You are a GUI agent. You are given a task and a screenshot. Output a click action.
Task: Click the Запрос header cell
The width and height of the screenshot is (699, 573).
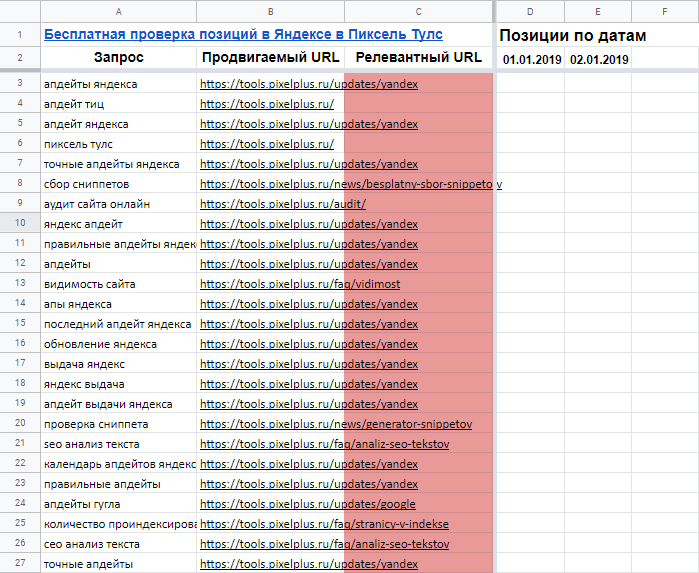point(119,58)
